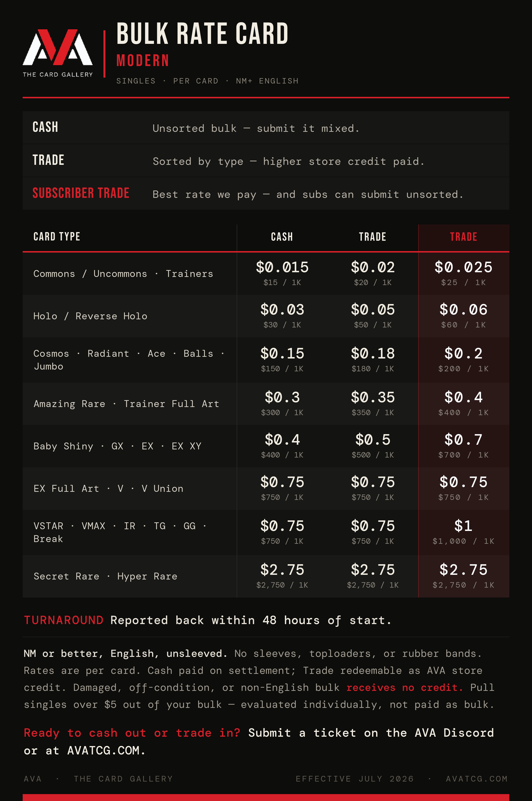Select the Bulk Rate Card title
Image resolution: width=532 pixels, height=801 pixels.
(x=202, y=34)
